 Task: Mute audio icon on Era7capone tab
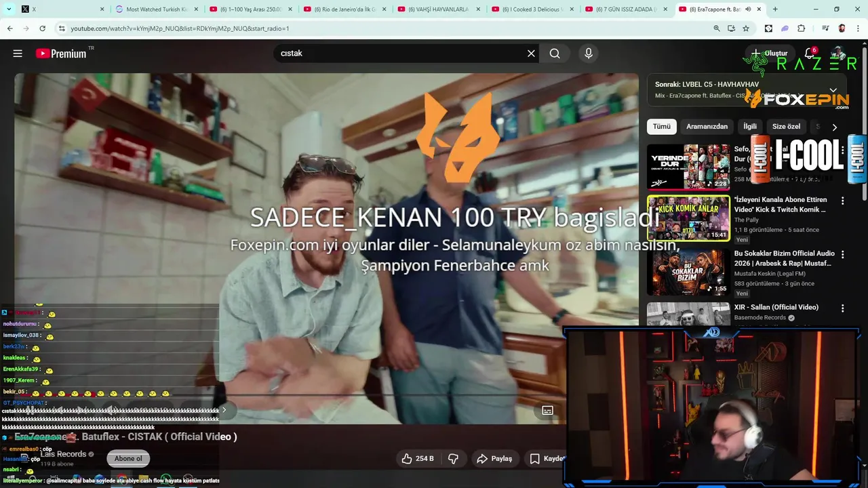point(748,9)
